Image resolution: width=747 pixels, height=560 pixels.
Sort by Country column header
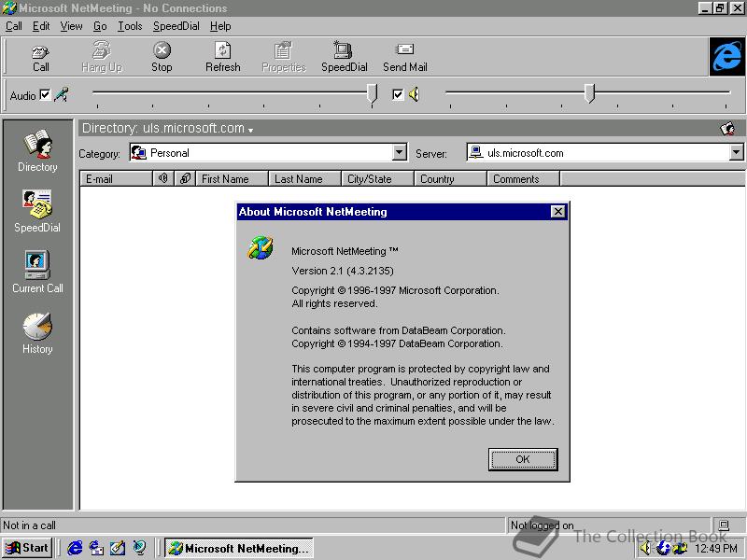451,178
